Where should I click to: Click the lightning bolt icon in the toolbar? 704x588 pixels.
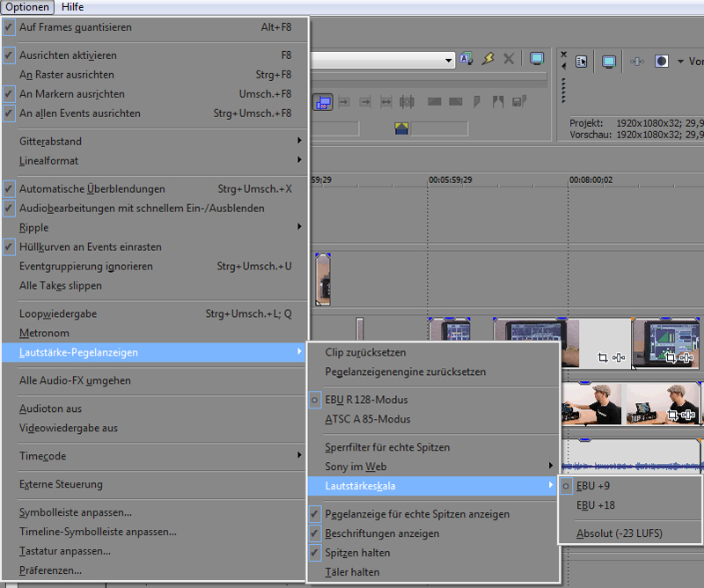click(488, 60)
